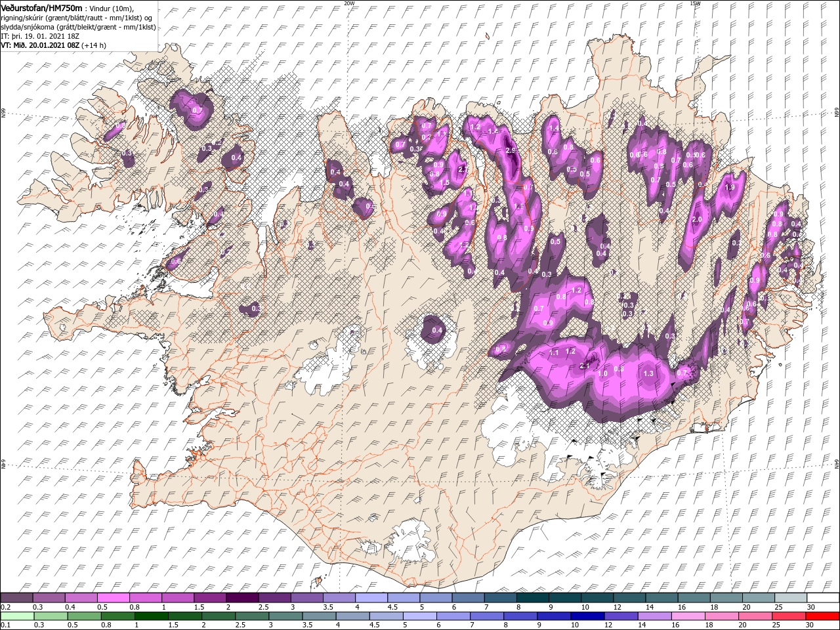Click the '64N' latitude label on the right edge
The image size is (840, 630).
click(837, 465)
